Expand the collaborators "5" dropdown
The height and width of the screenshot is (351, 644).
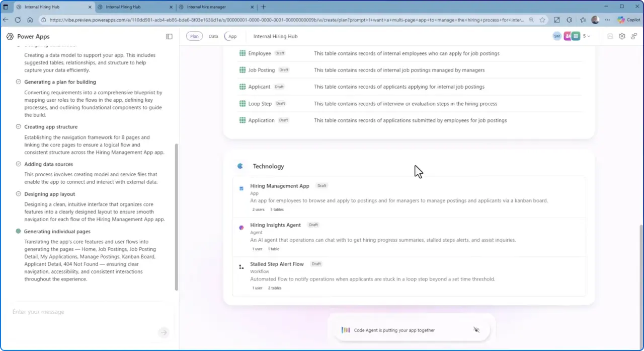[585, 36]
